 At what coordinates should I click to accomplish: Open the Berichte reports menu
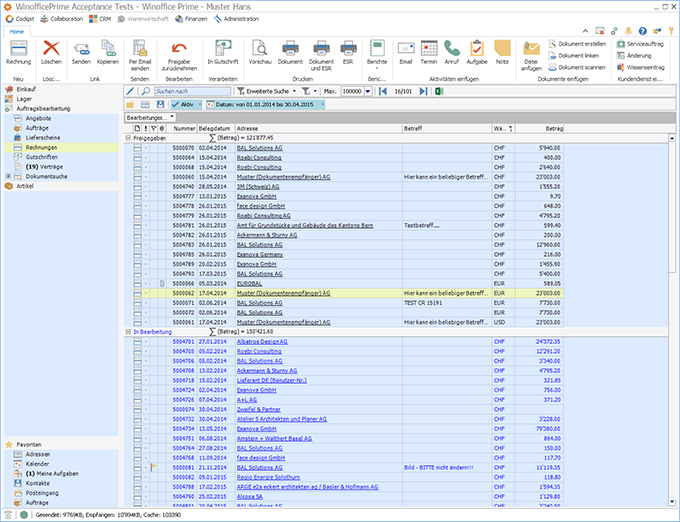(x=377, y=54)
